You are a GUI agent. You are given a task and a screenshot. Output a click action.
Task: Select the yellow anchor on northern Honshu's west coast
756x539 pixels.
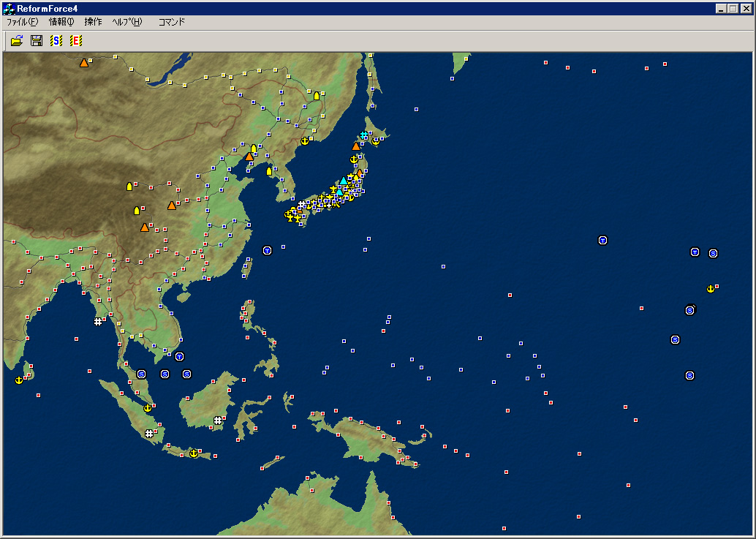click(x=354, y=159)
